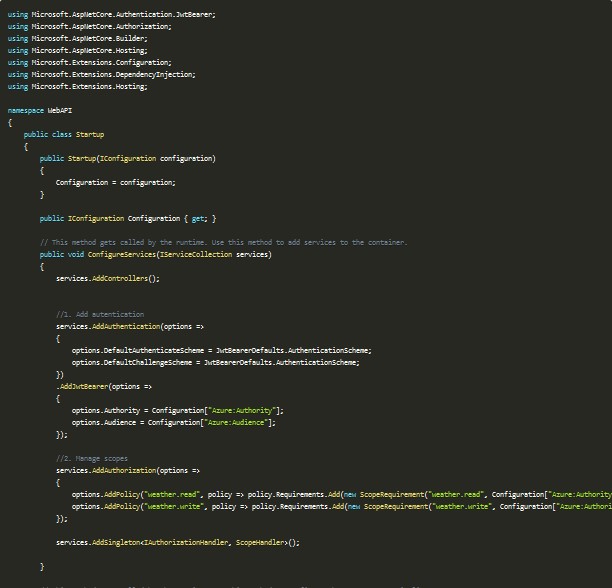Click the 'Microsoft.AspNetCore.Builder' using line
The image size is (612, 588).
(x=78, y=39)
